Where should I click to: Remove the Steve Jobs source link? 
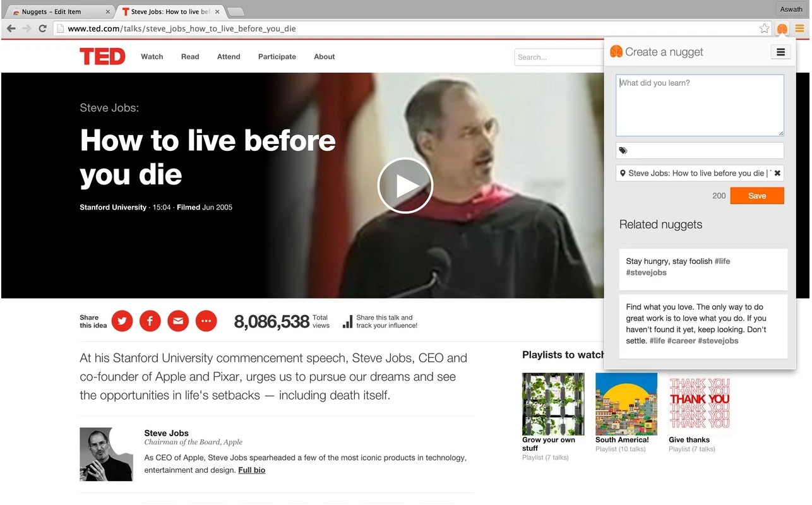tap(777, 173)
